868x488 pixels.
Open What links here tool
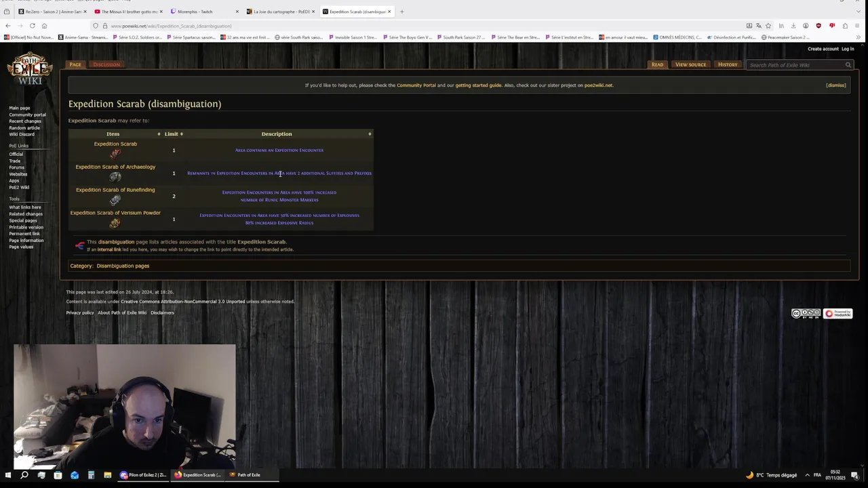coord(25,207)
